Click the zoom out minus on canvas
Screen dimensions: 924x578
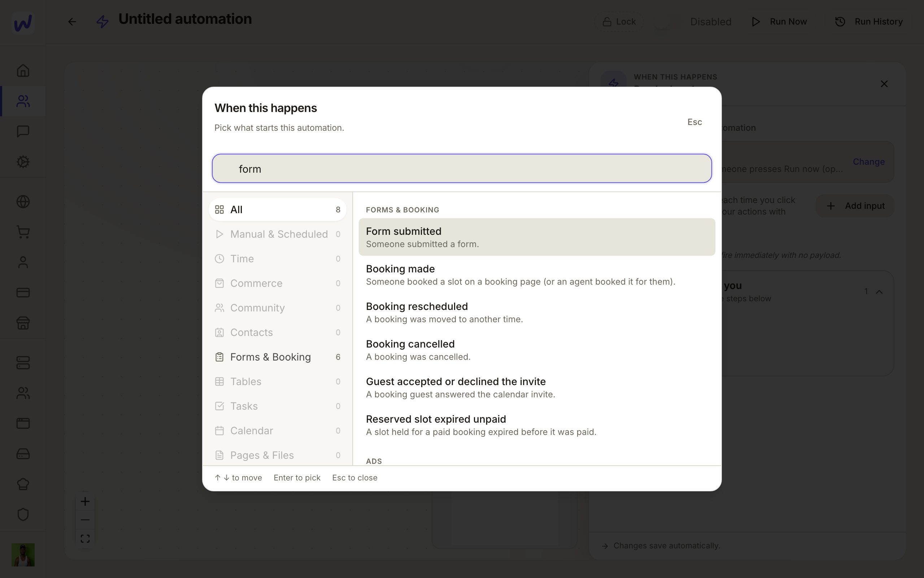(x=85, y=520)
